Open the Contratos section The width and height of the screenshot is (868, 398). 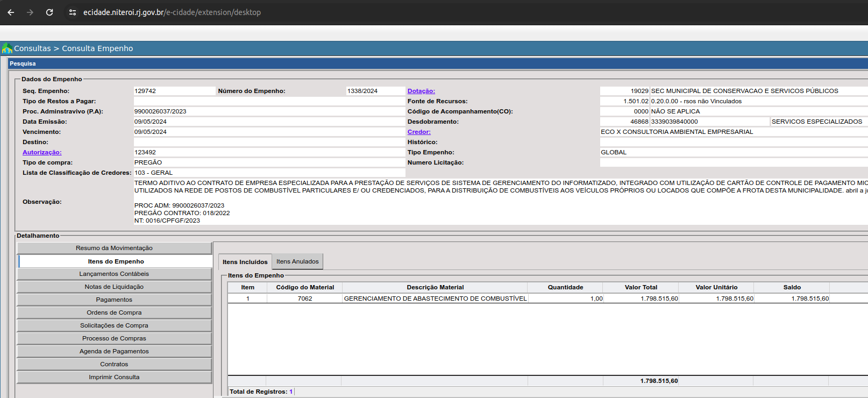tap(114, 364)
